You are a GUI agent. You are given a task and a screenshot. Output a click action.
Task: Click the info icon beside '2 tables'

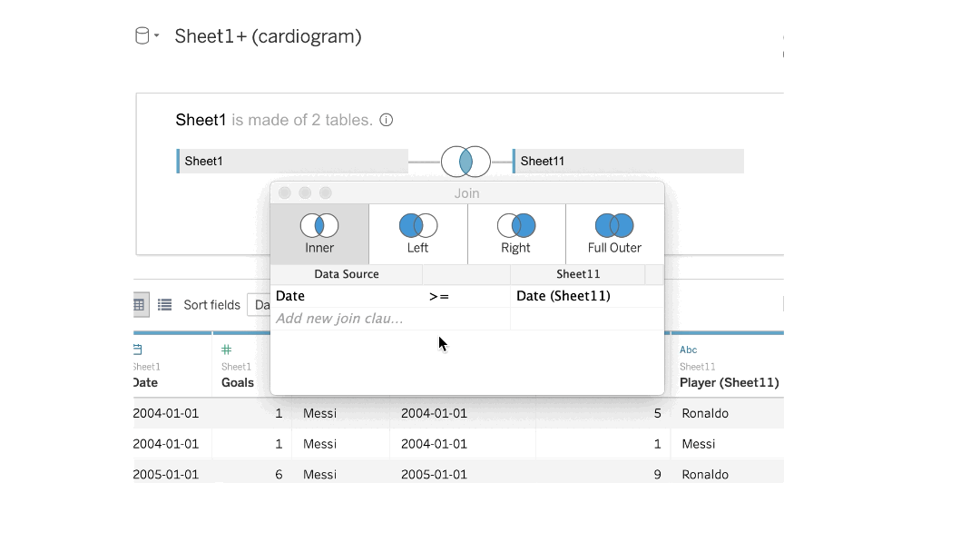[x=387, y=120]
